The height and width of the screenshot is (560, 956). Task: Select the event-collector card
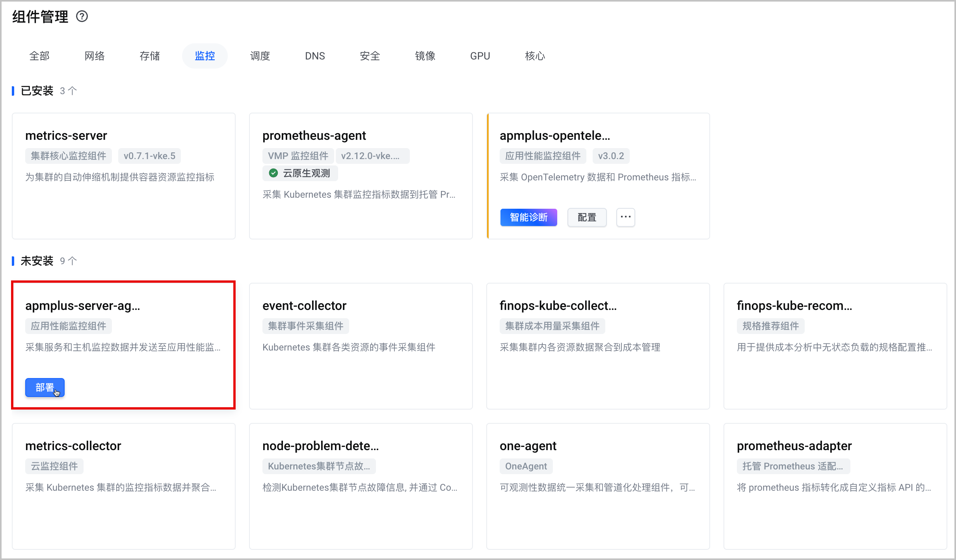[361, 346]
